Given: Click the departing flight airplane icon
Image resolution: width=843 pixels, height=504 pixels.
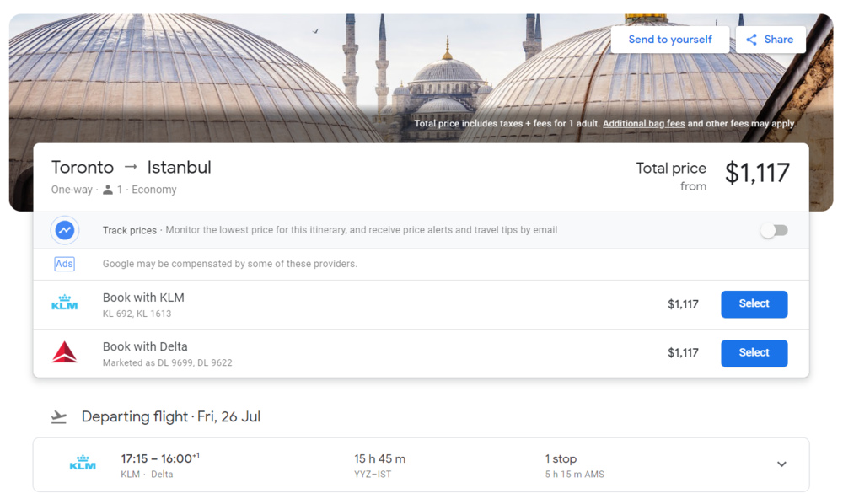Looking at the screenshot, I should tap(59, 417).
